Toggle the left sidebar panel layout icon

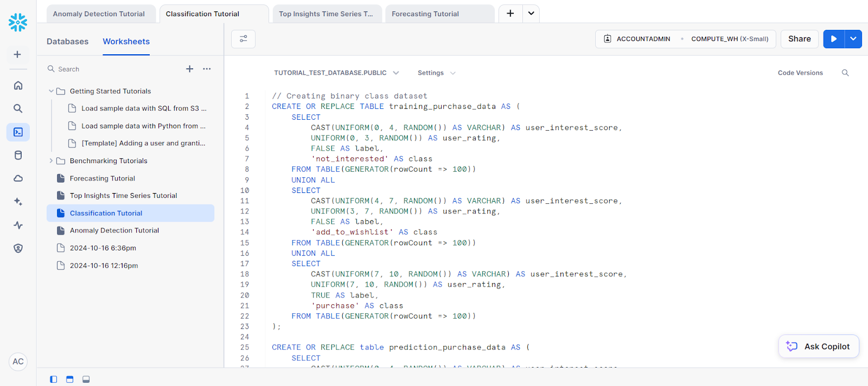click(x=53, y=379)
